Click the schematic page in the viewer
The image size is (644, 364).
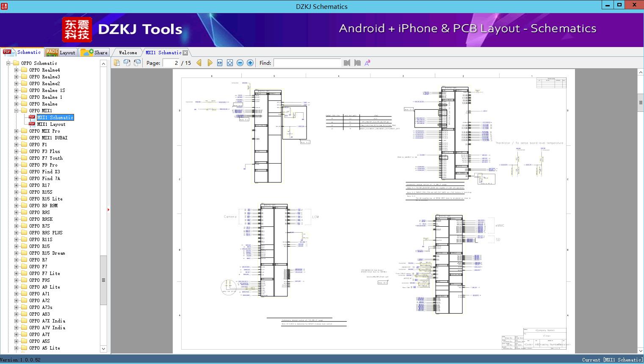[374, 210]
